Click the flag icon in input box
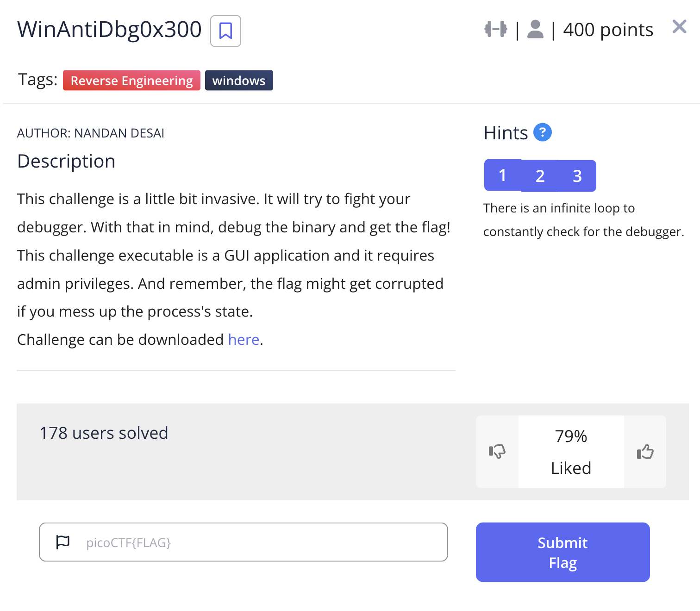Viewport: 700px width, 611px height. point(63,542)
